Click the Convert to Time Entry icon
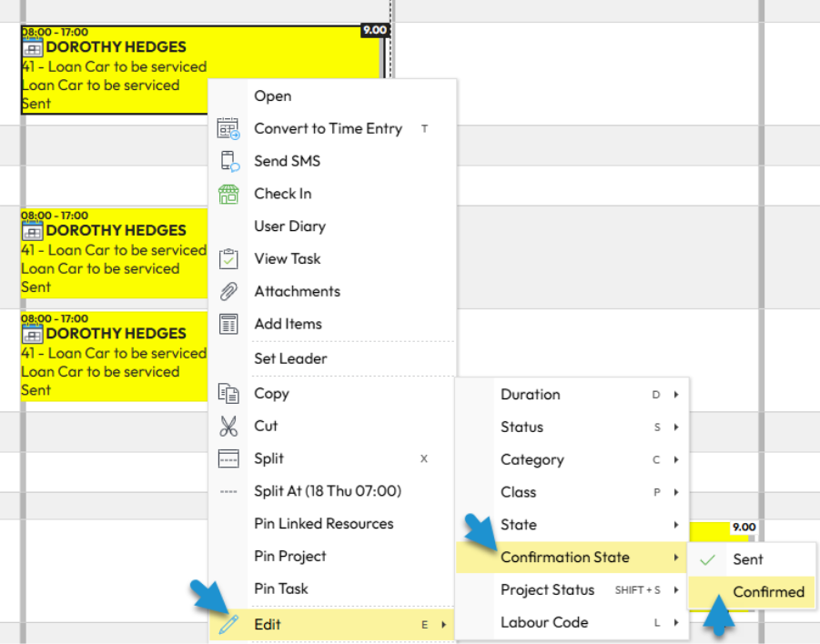Image resolution: width=820 pixels, height=644 pixels. [x=228, y=129]
